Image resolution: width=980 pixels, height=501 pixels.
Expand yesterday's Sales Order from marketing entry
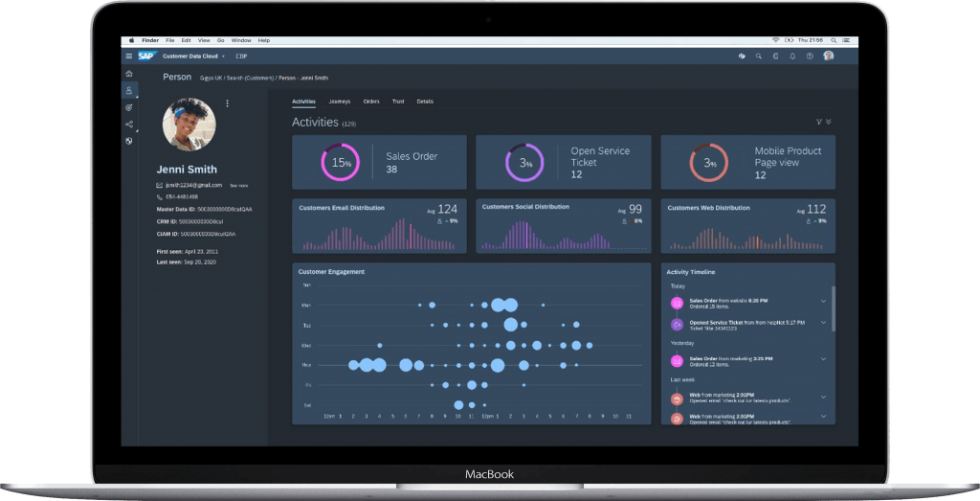823,358
